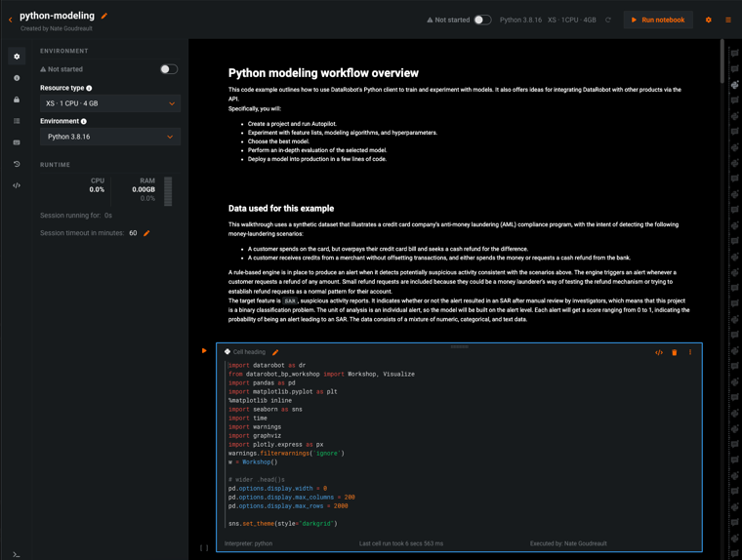Open the hamburger menu in top right

pyautogui.click(x=728, y=20)
